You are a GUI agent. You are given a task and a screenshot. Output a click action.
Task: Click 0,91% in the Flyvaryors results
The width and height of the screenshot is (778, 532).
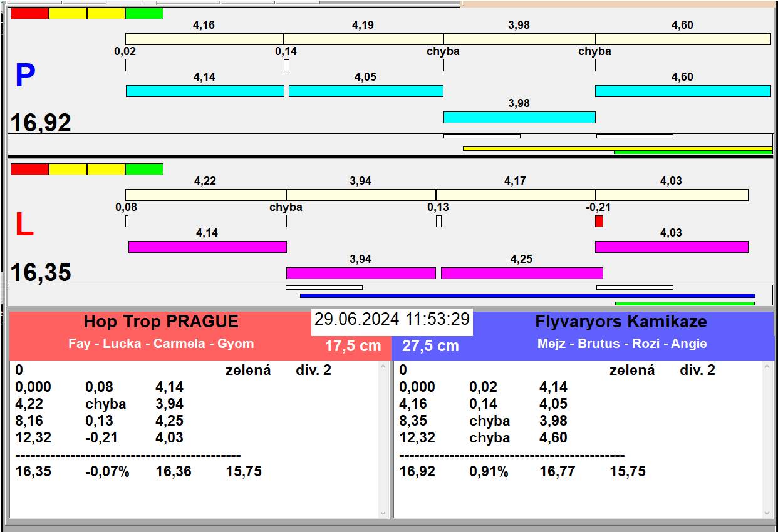click(x=489, y=471)
